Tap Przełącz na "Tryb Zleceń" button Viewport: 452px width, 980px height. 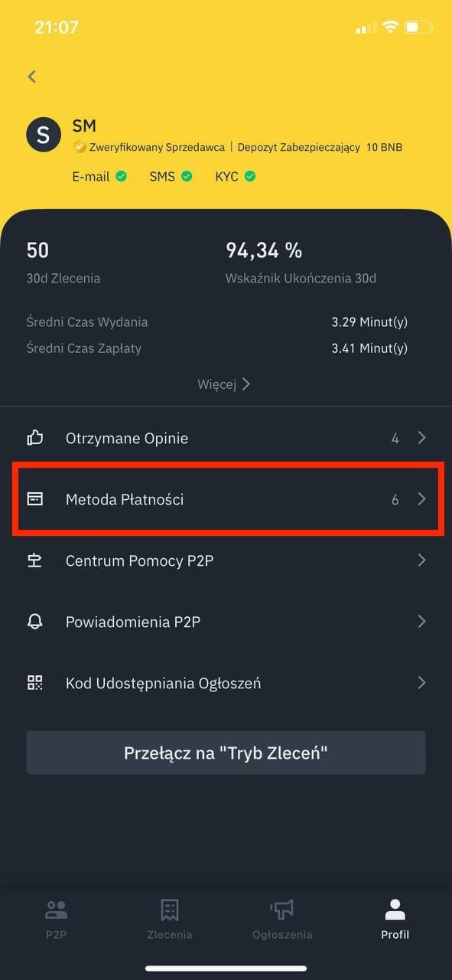point(226,753)
